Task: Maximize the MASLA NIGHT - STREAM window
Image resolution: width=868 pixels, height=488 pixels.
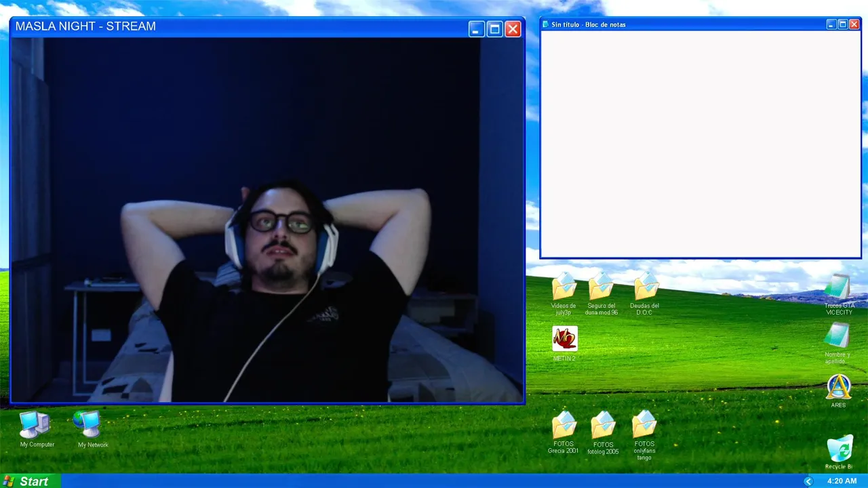Action: (x=495, y=29)
